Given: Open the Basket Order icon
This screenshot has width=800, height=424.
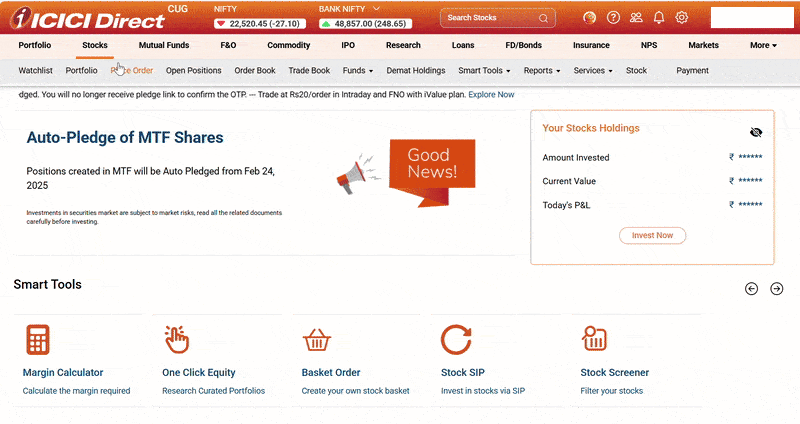Looking at the screenshot, I should 317,340.
